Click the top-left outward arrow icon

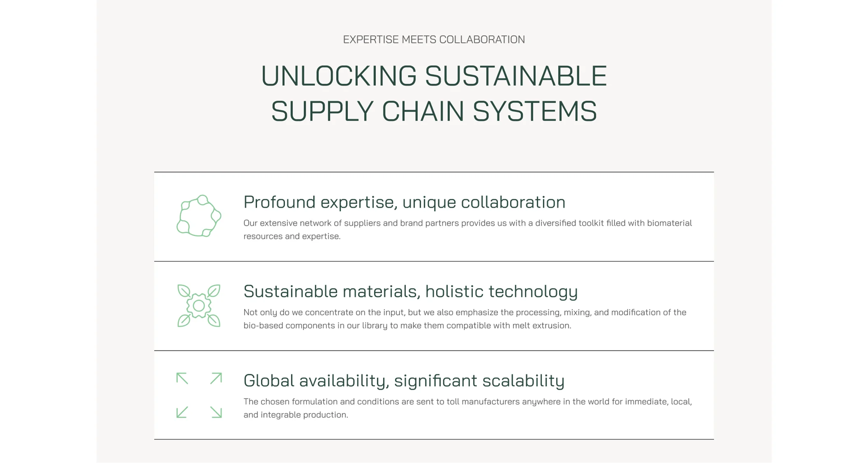pyautogui.click(x=182, y=378)
